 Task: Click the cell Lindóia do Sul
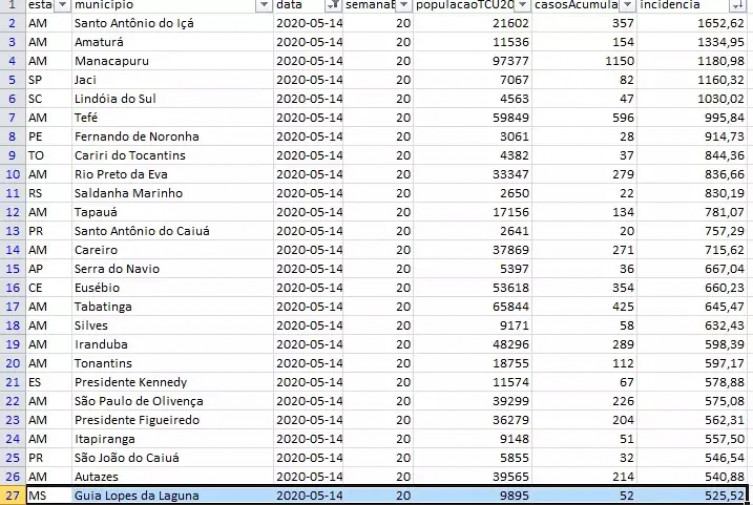173,98
